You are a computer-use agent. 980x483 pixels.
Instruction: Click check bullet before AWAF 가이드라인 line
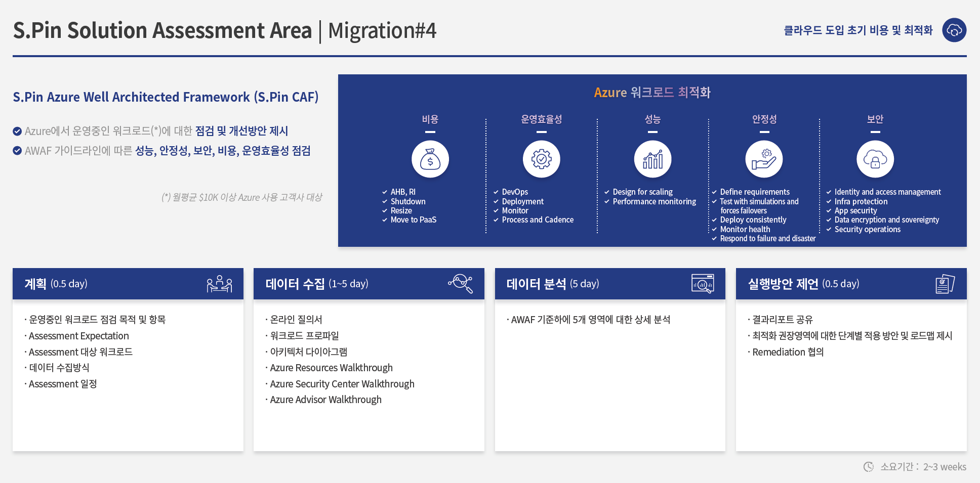(x=17, y=151)
